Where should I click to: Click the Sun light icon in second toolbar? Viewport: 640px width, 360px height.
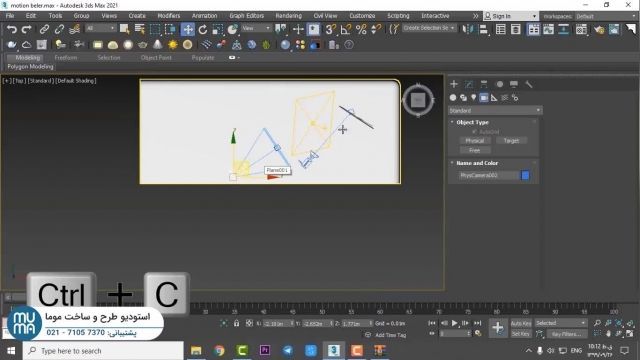click(x=173, y=44)
